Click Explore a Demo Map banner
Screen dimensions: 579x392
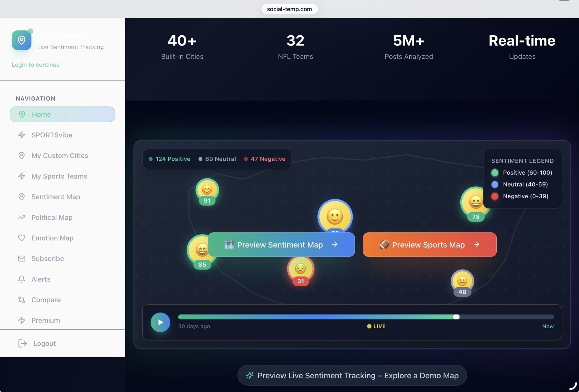[x=352, y=375]
